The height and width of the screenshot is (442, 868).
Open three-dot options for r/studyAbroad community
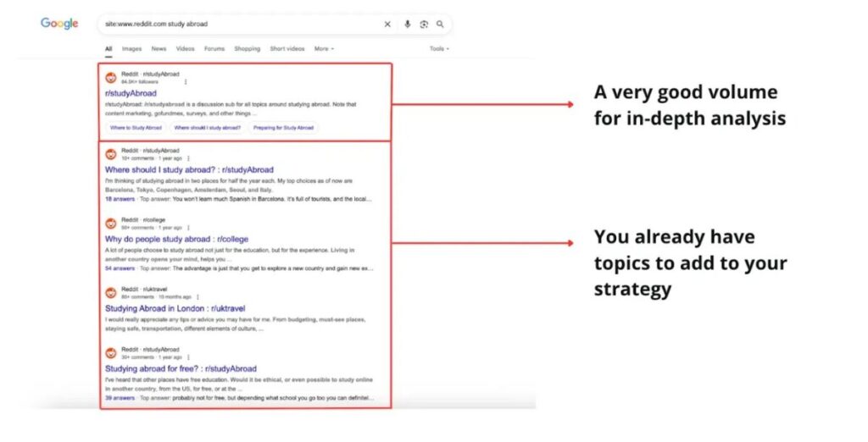pos(186,82)
